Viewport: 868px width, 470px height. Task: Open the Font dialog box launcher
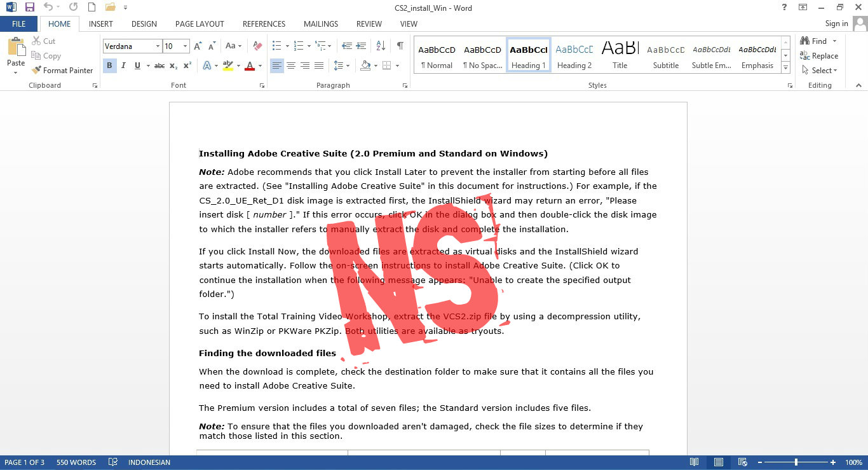point(261,85)
